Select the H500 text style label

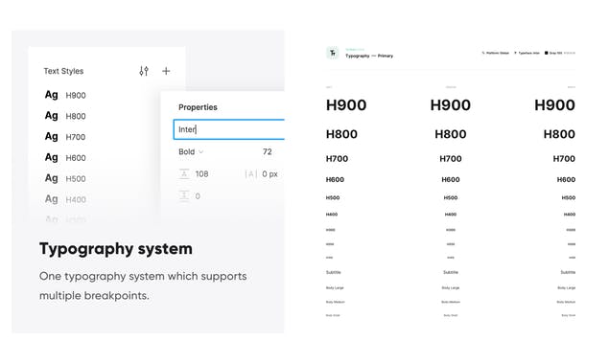pos(76,179)
